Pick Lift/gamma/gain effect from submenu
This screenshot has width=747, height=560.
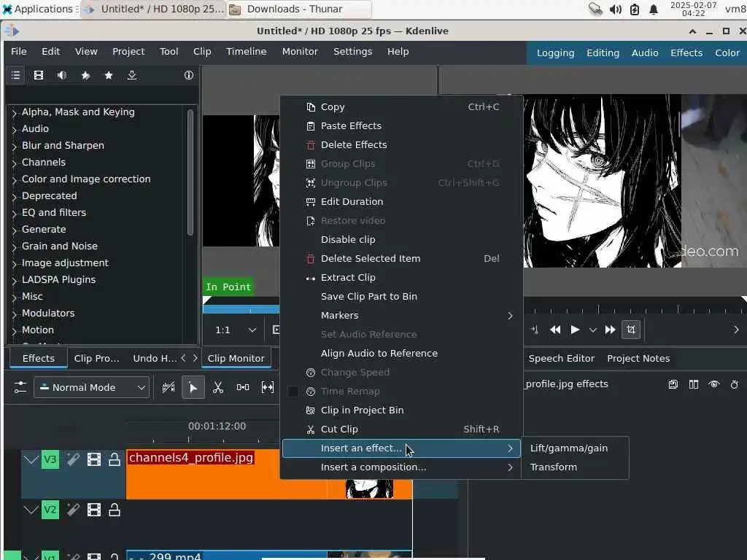click(x=575, y=448)
